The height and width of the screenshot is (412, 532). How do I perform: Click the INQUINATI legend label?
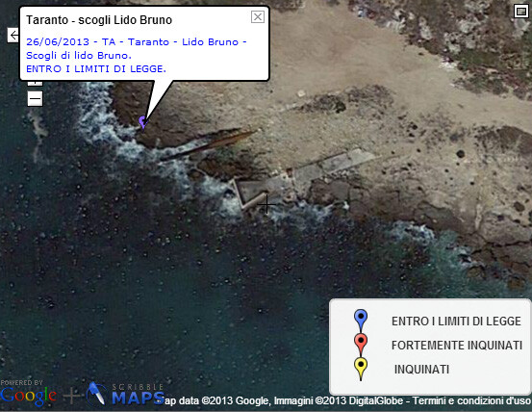pos(421,370)
